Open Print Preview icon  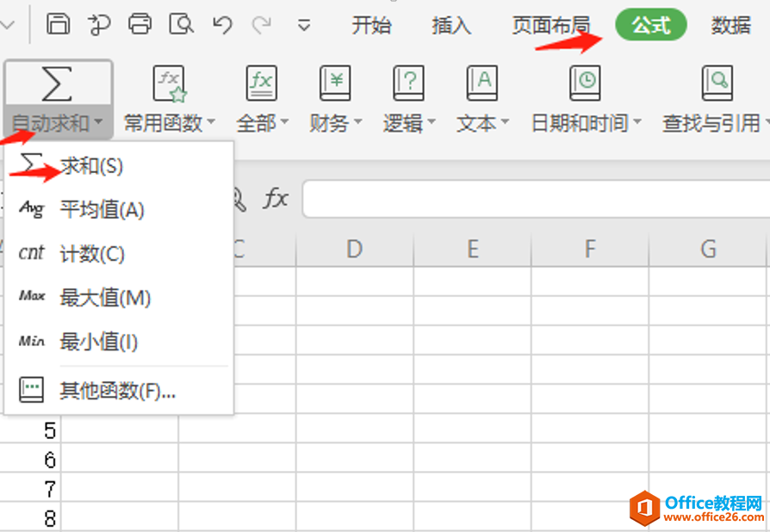pyautogui.click(x=181, y=23)
